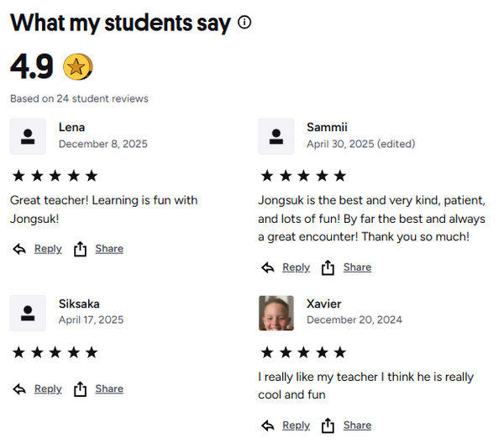Click the "Based on 24 student reviews" text
Screen dimensions: 504x444
(x=79, y=98)
